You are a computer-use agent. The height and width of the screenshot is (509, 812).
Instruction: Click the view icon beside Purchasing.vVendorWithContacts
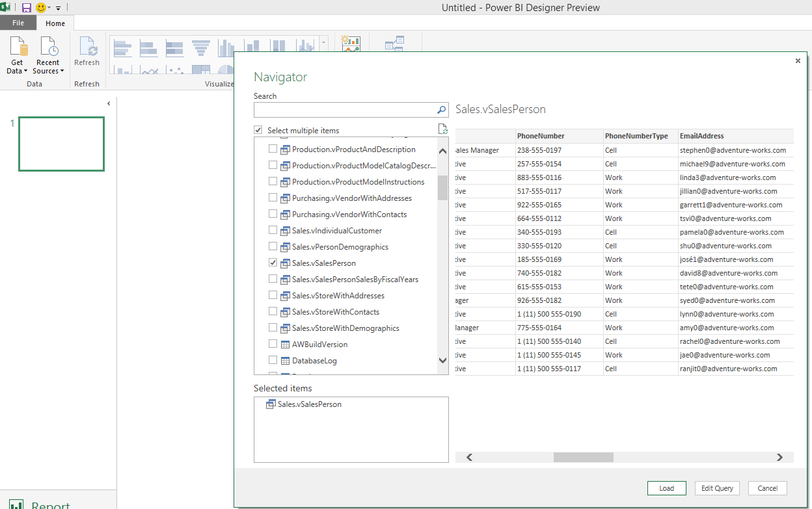click(x=285, y=215)
